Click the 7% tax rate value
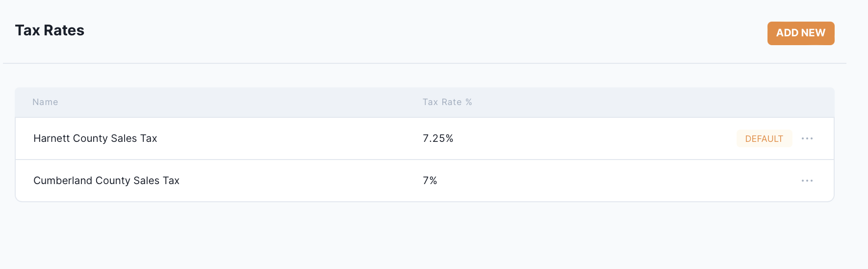This screenshot has height=269, width=868. [430, 181]
